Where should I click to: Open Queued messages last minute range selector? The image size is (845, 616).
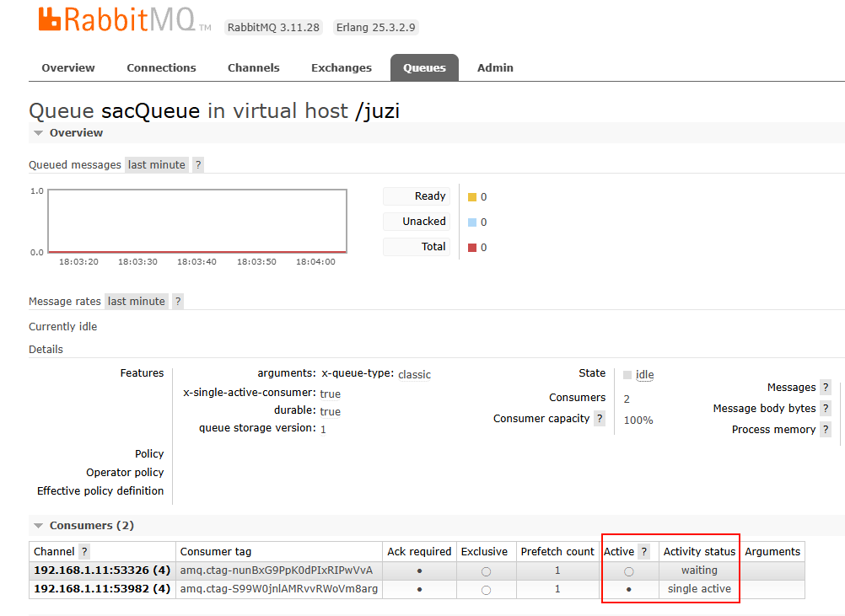157,165
